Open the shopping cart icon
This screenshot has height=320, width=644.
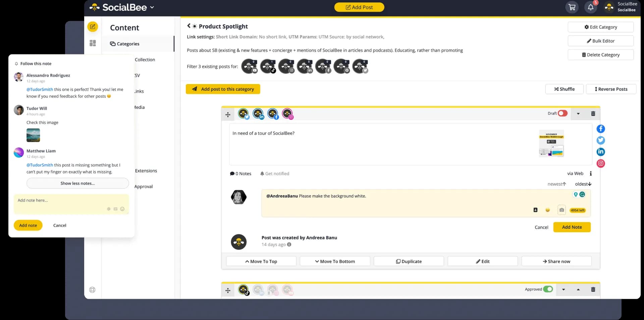[572, 7]
